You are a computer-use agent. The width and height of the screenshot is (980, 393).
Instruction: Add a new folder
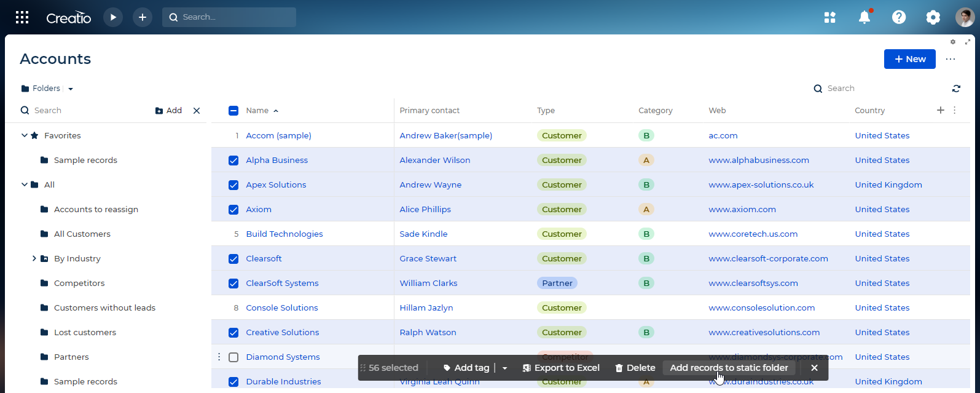point(168,111)
